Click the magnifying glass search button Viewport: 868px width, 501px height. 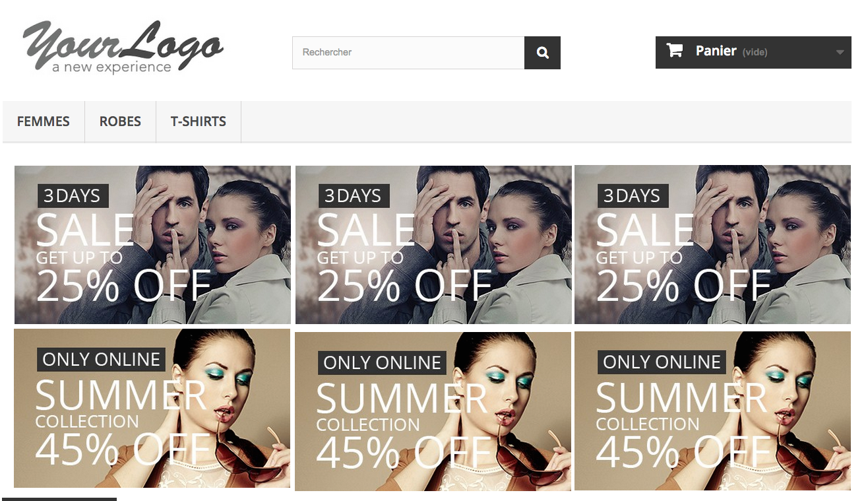(x=542, y=53)
